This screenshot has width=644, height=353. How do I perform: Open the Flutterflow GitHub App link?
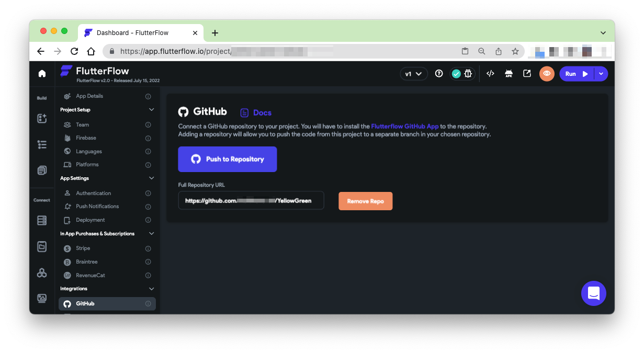(405, 127)
